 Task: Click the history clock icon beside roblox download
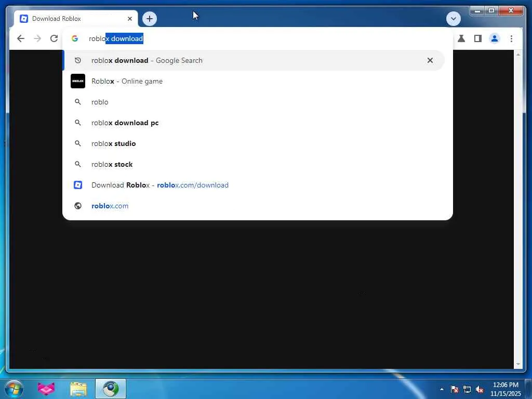pos(78,60)
